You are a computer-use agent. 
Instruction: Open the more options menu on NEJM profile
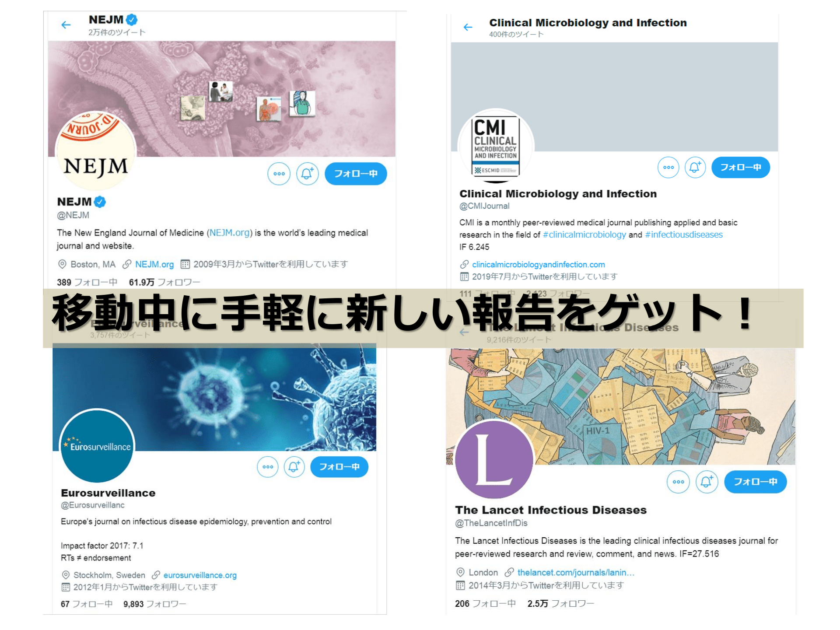279,174
